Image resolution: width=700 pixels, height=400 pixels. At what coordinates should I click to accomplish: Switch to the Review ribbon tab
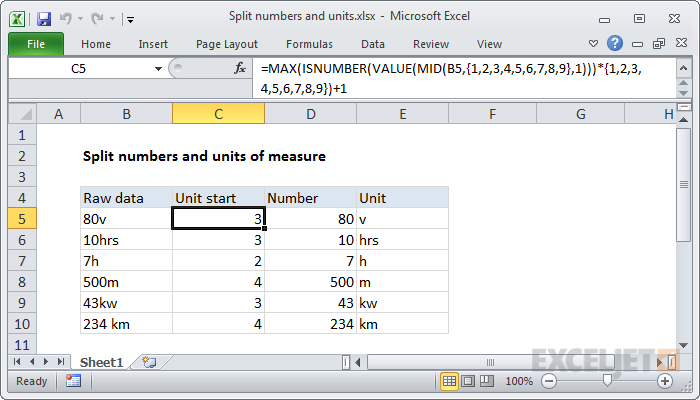click(431, 44)
